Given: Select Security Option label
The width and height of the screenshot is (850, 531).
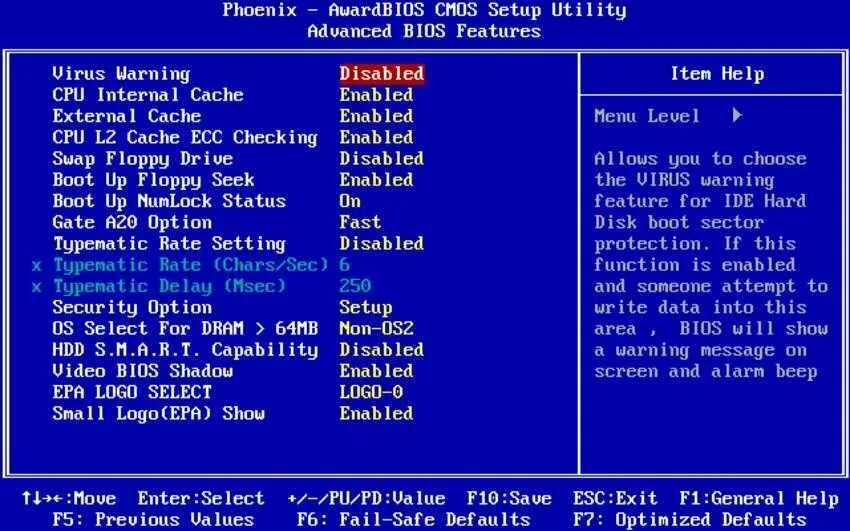Looking at the screenshot, I should point(132,307).
